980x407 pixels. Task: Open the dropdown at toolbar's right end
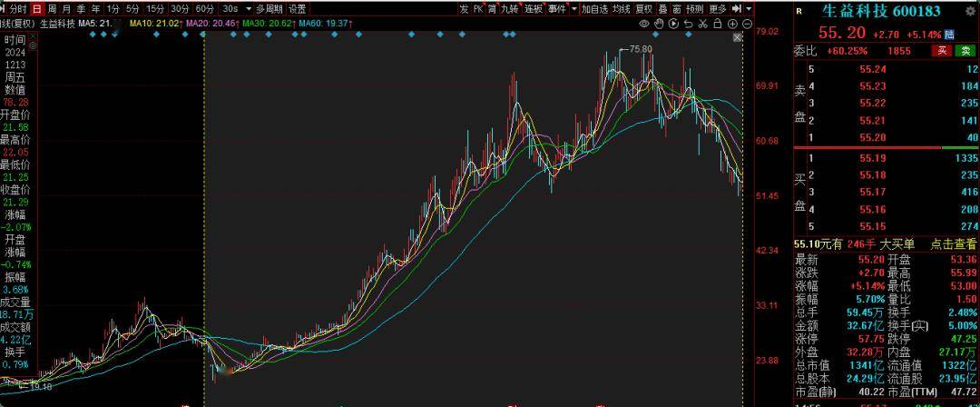[x=748, y=9]
